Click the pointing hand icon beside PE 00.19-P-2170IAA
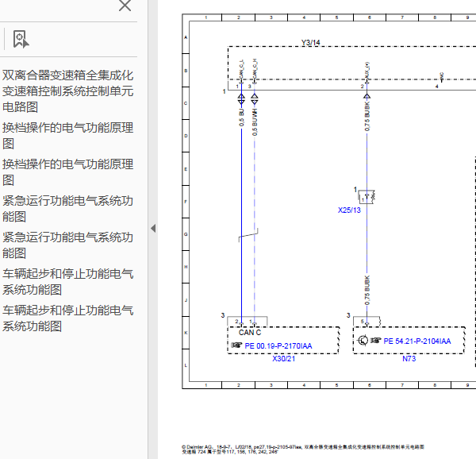 click(x=236, y=345)
